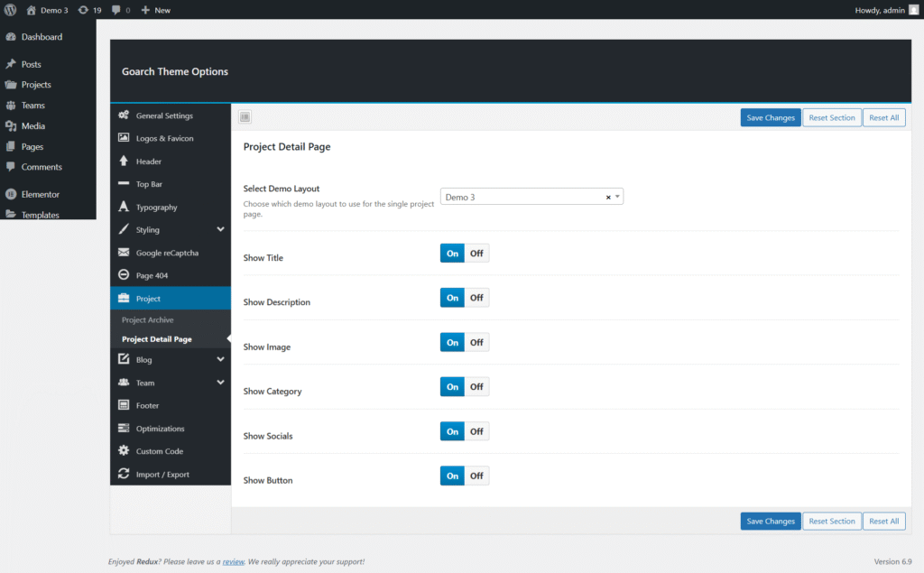Click the Teams icon in the admin sidebar

tap(11, 105)
